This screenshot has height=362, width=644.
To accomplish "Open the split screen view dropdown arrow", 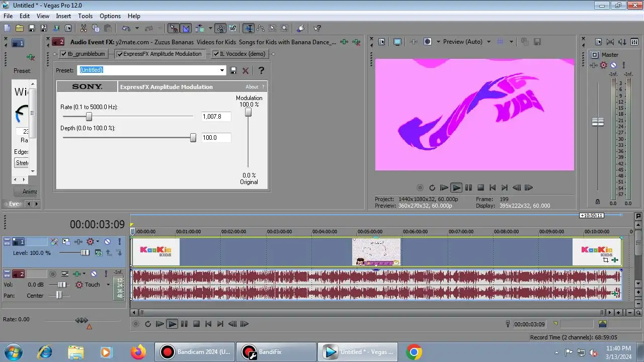I will tap(438, 42).
